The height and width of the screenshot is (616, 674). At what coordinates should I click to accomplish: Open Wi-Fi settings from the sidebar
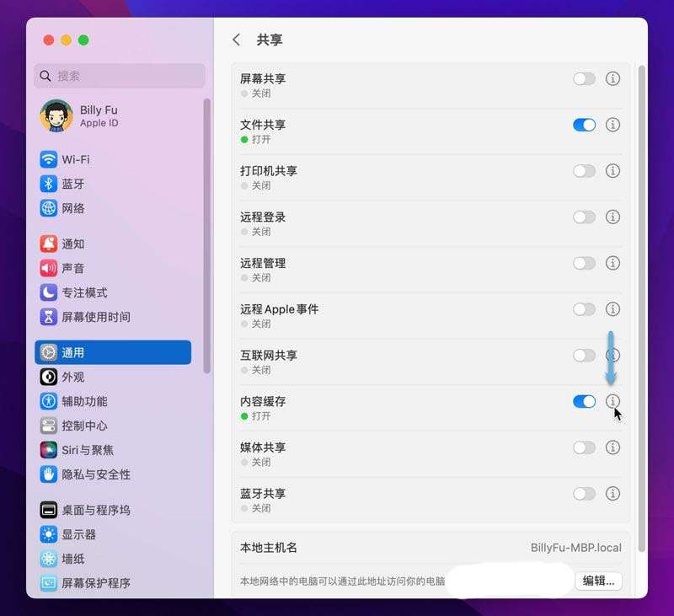[82, 159]
